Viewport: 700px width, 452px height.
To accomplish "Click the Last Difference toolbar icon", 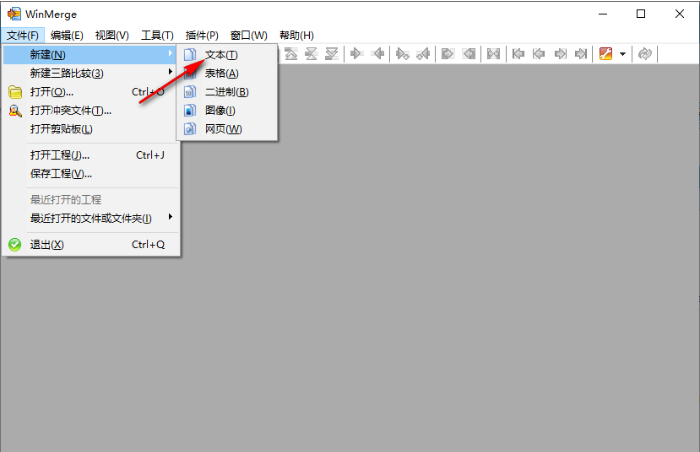I will pyautogui.click(x=331, y=54).
